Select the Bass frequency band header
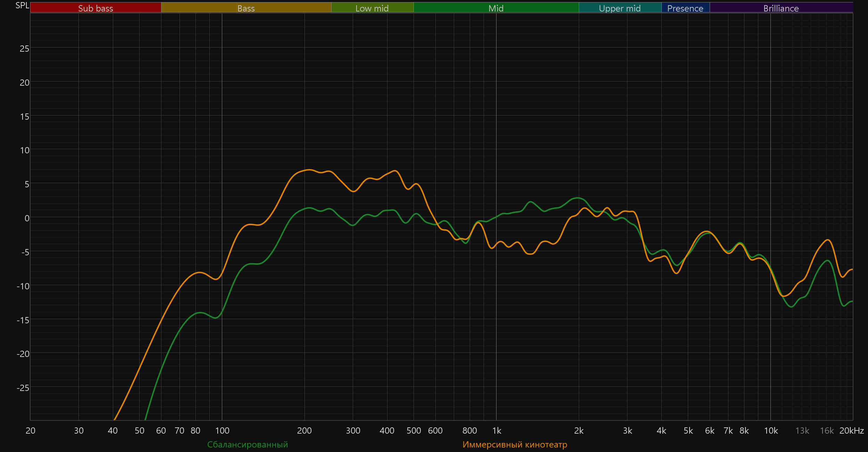The height and width of the screenshot is (452, 868). pos(246,8)
